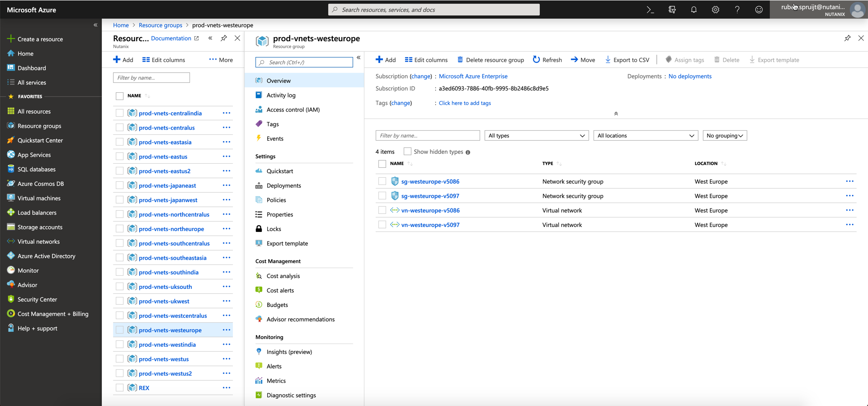Open Azure Cloud Shell icon
The image size is (868, 406).
click(x=650, y=9)
